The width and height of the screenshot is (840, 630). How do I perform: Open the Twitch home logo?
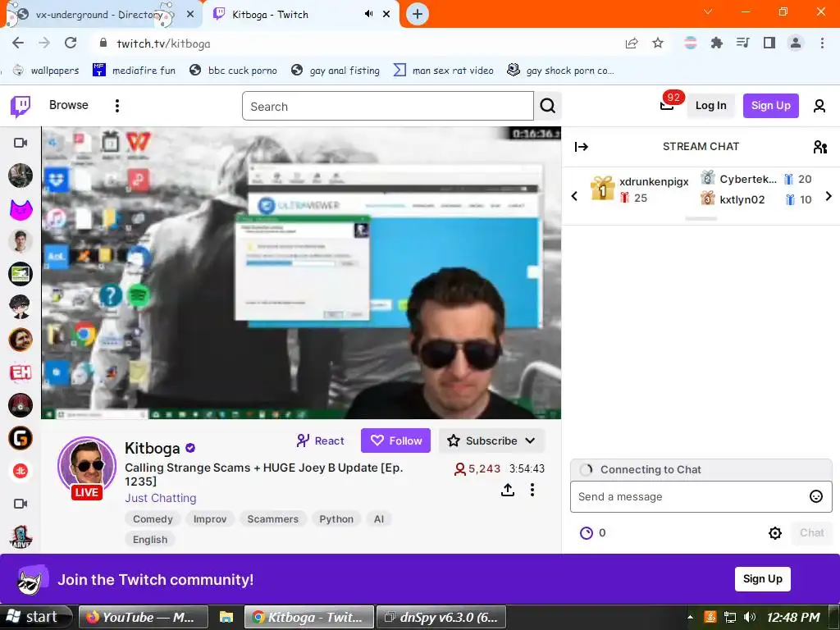tap(21, 106)
